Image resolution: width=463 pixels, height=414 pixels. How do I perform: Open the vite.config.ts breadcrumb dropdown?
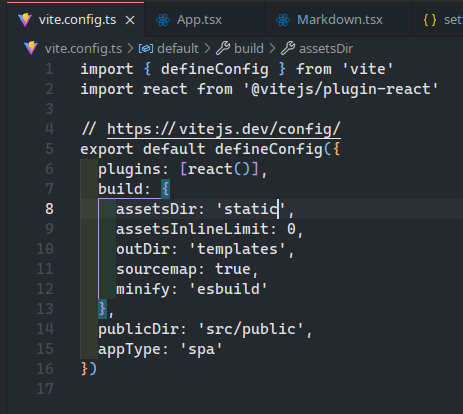point(83,49)
